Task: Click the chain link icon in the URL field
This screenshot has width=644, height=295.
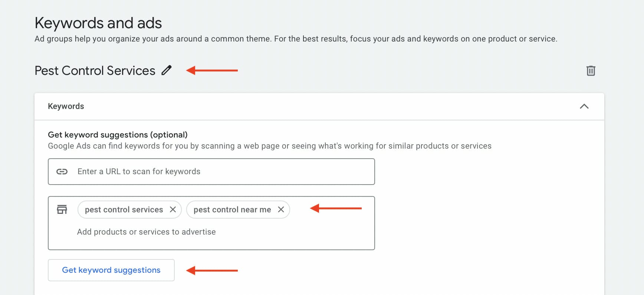Action: 62,171
